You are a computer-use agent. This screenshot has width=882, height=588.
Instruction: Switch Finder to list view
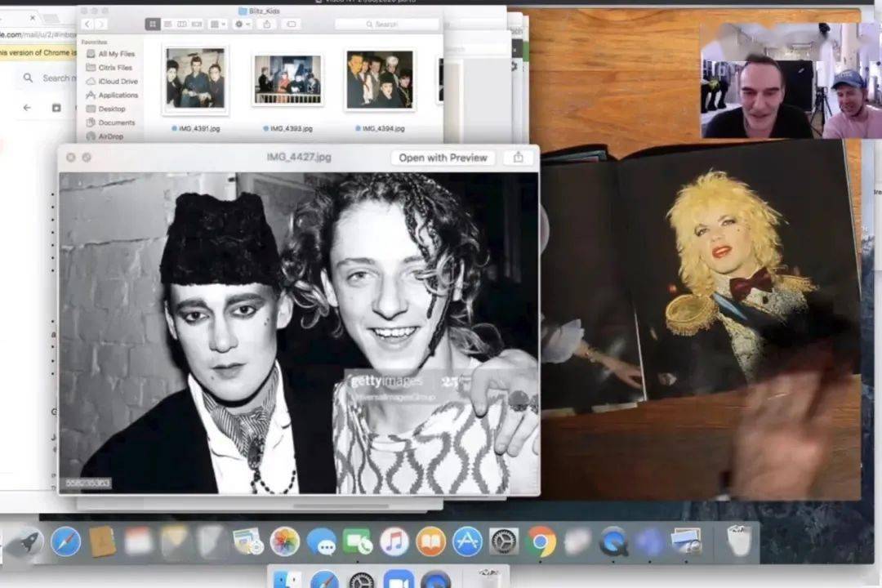point(167,24)
